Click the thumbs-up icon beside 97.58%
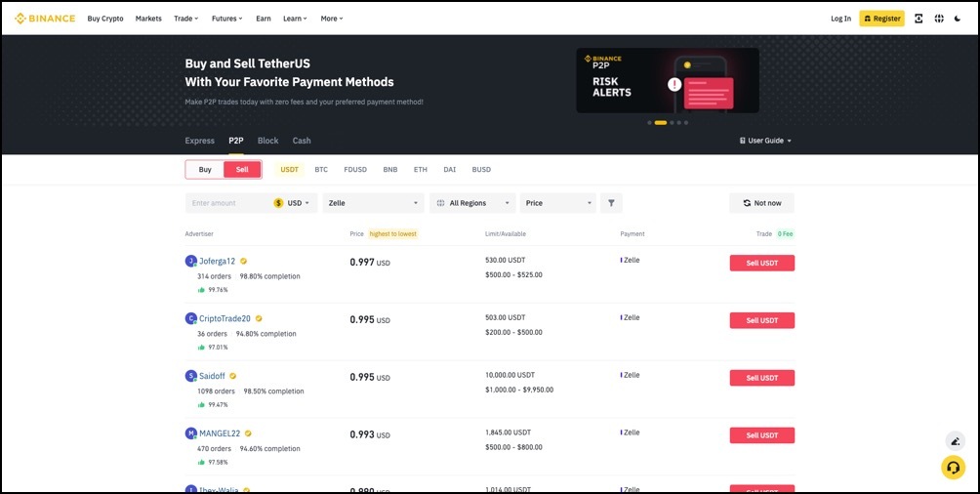The width and height of the screenshot is (980, 494). pos(201,462)
